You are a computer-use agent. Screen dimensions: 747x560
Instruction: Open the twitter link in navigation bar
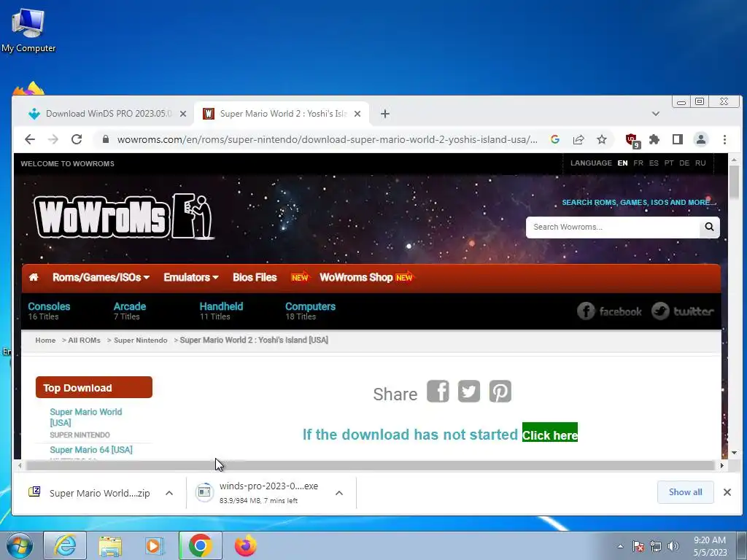(x=682, y=311)
